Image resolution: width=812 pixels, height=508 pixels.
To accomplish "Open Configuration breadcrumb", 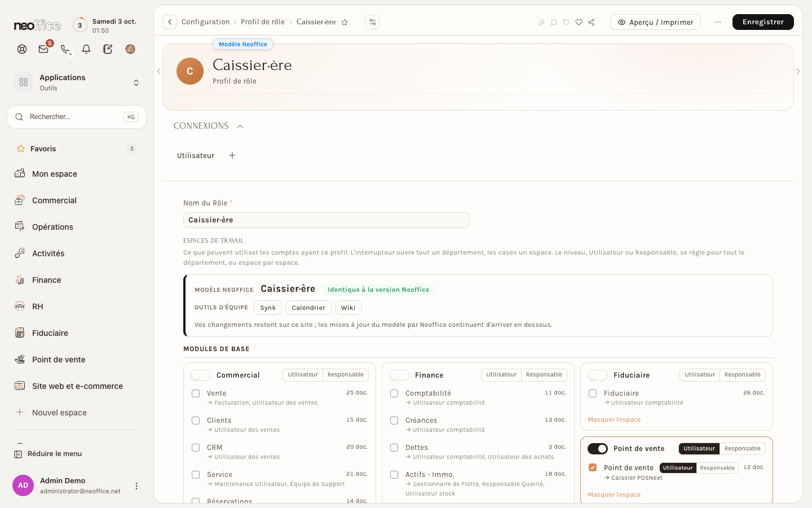I will [x=206, y=22].
